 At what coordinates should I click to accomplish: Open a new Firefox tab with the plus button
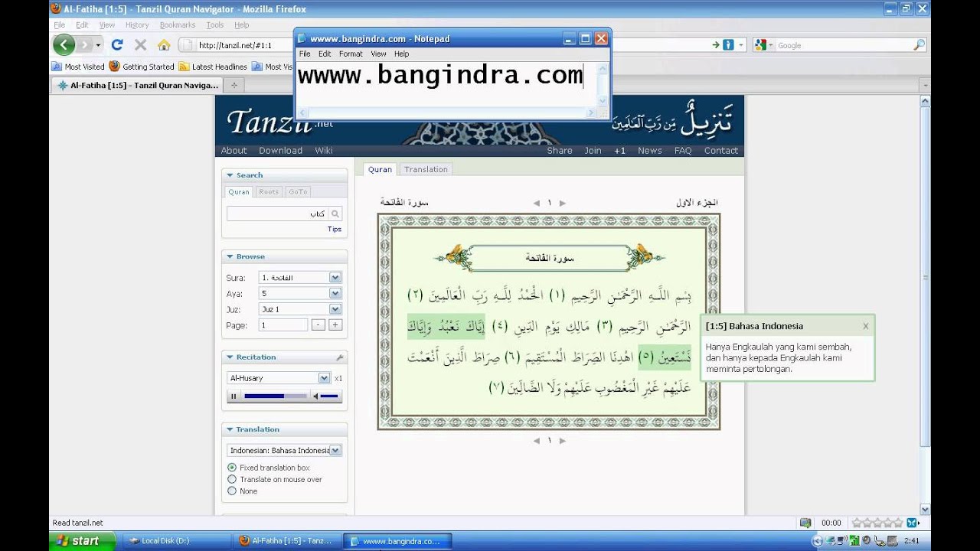pos(234,86)
